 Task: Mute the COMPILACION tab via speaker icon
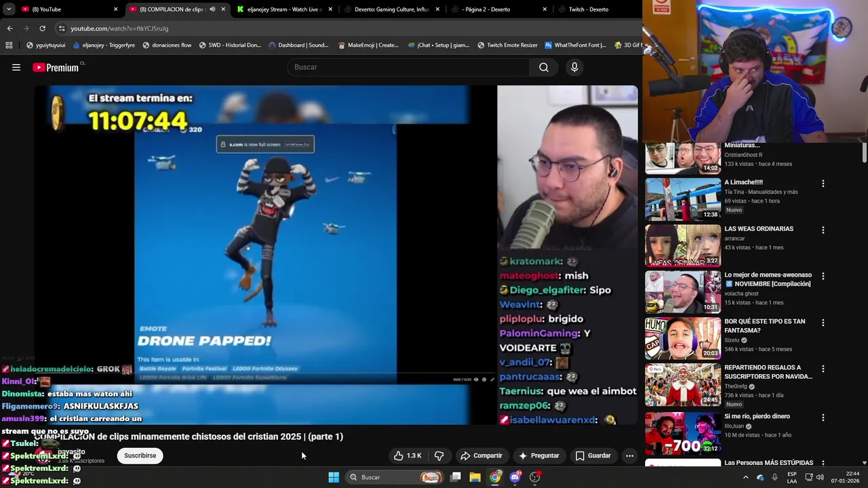tap(212, 9)
